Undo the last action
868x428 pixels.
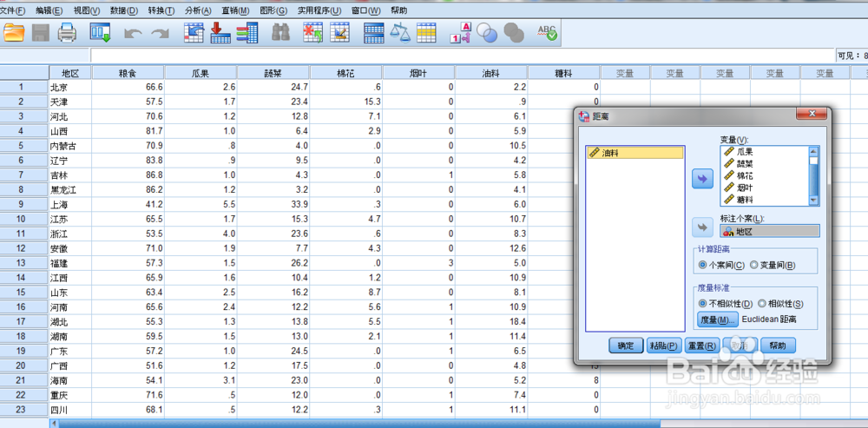(133, 34)
